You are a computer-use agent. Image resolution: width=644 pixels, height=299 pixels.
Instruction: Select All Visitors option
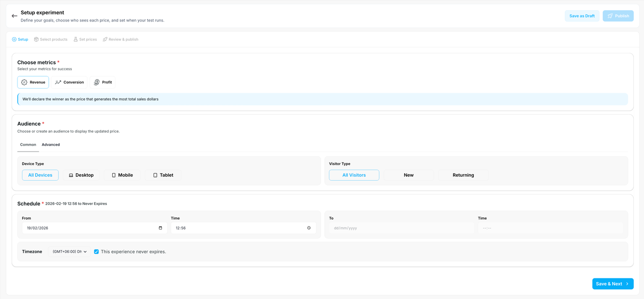[x=354, y=175]
